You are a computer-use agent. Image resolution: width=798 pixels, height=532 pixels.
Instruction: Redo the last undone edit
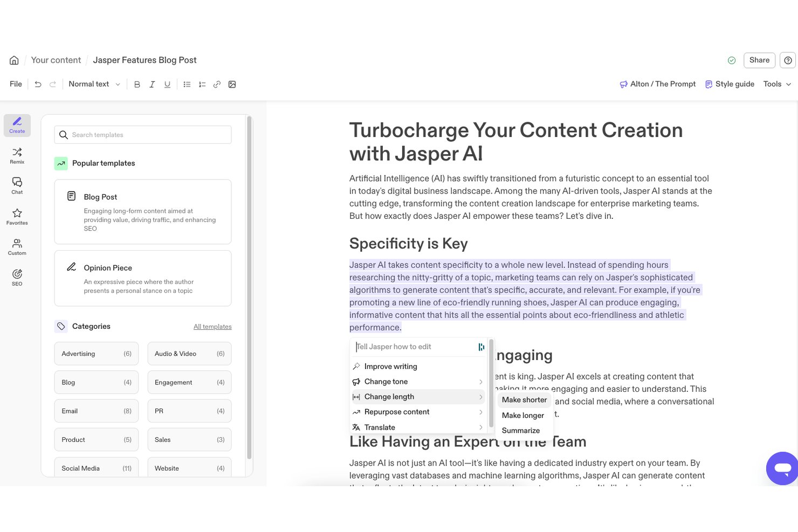pos(53,84)
